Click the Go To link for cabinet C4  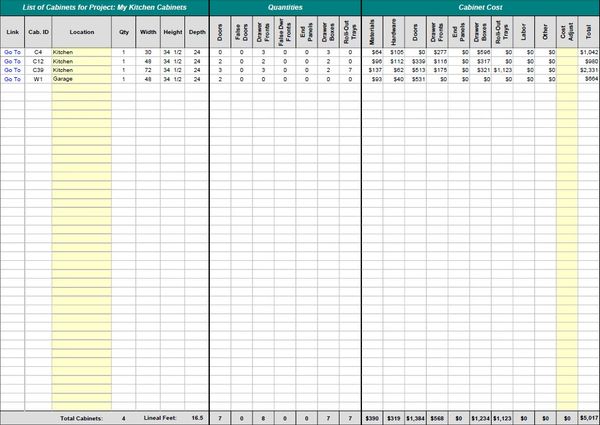(12, 51)
